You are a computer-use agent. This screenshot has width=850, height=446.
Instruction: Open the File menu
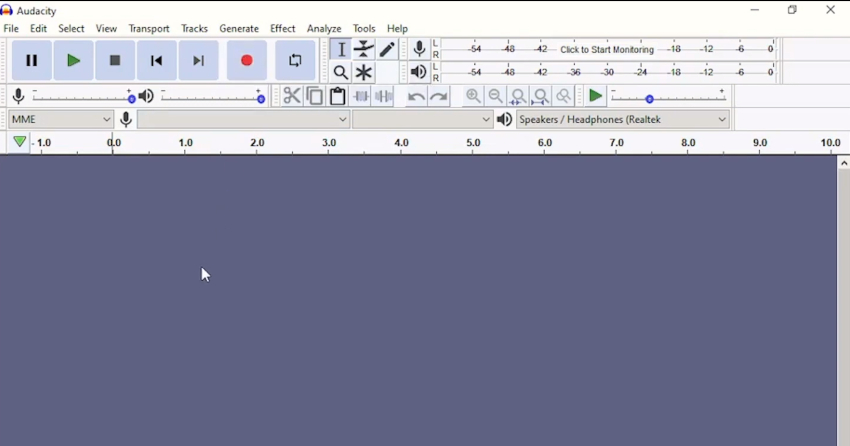pos(11,29)
